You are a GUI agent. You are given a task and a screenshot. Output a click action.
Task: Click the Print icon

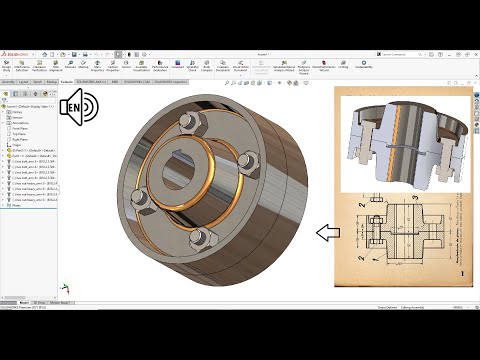click(85, 54)
